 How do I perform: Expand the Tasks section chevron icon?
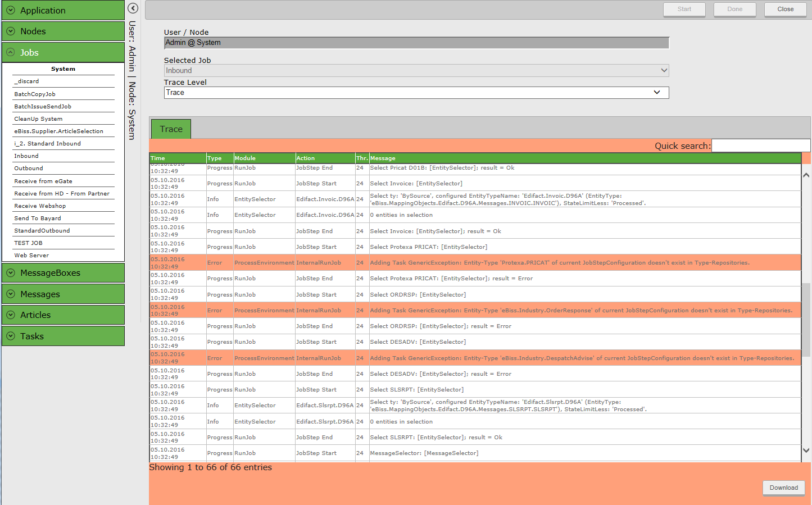point(11,336)
